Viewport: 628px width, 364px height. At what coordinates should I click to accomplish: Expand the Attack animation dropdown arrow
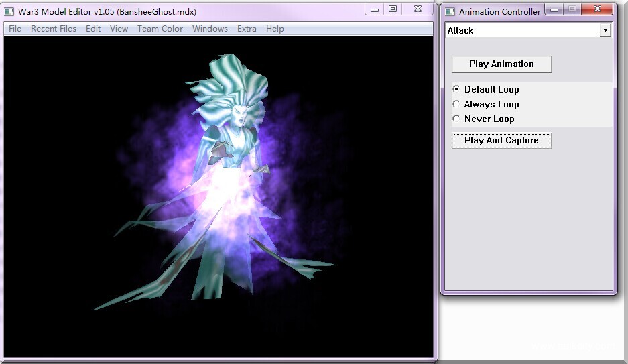[x=605, y=30]
